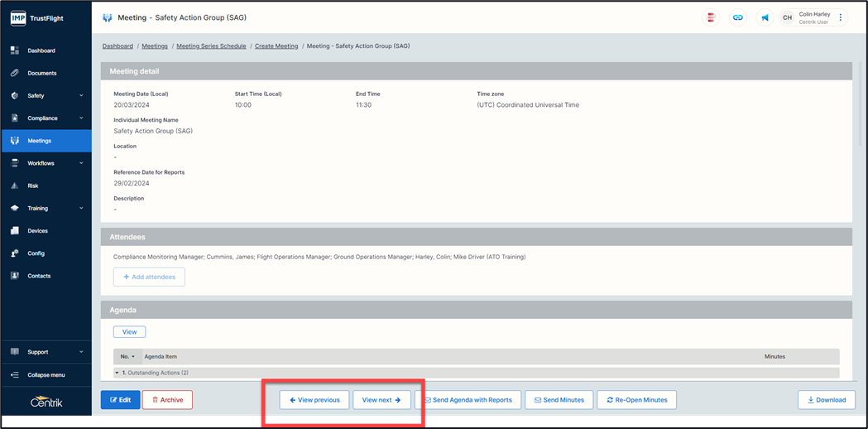
Task: Click the Archive button
Action: 167,400
